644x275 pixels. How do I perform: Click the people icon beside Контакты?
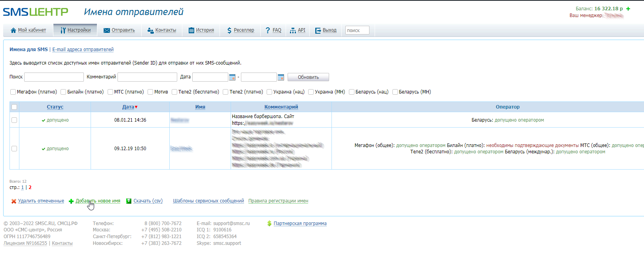click(150, 31)
